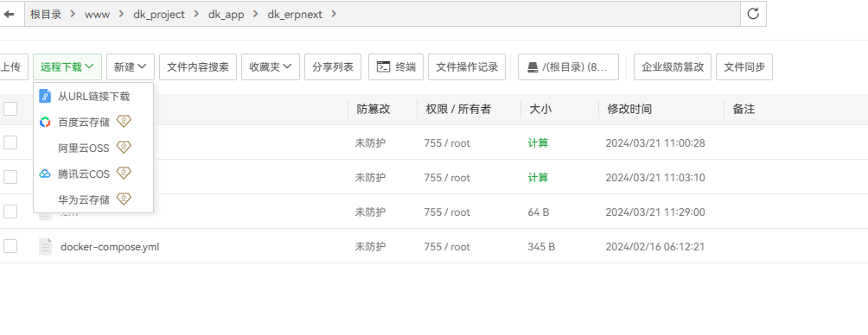Screen dimensions: 868x335
Task: Go back using the left arrow icon
Action: tap(9, 14)
